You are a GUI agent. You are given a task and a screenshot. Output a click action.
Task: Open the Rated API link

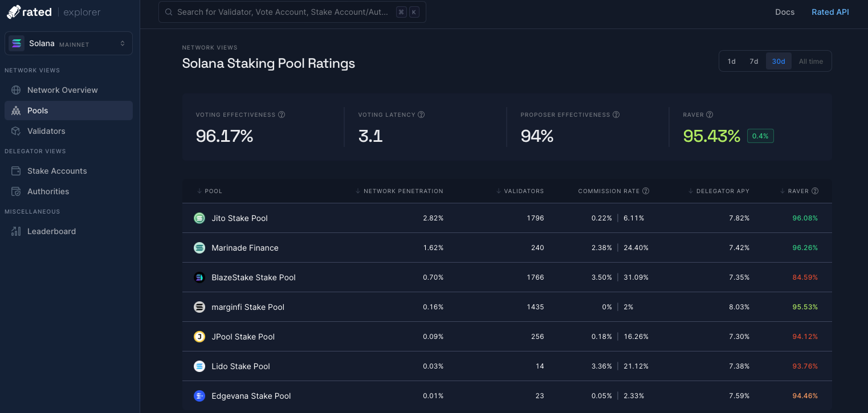click(x=830, y=12)
